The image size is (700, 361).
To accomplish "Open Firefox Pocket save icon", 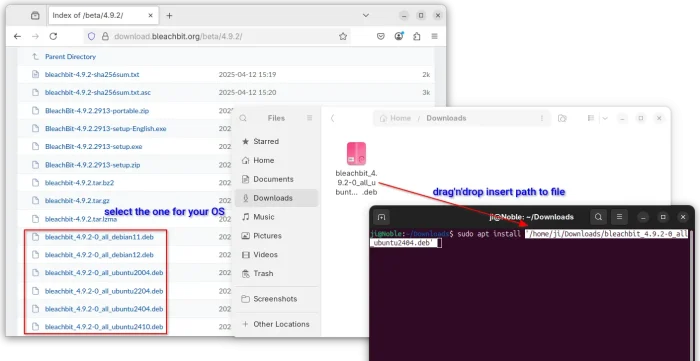I will pos(381,37).
